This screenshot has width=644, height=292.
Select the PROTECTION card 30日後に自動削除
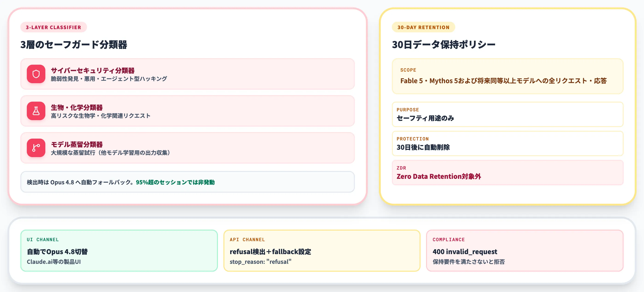(x=508, y=143)
